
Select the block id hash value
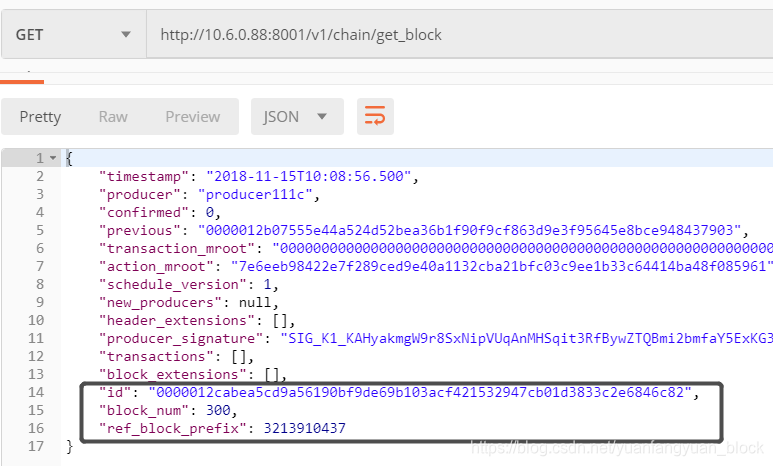point(421,393)
